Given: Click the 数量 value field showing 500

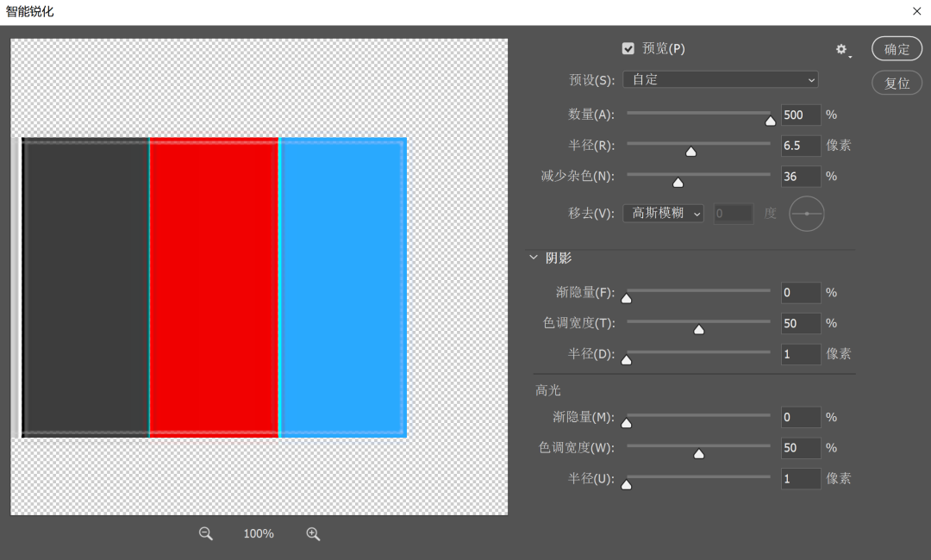Looking at the screenshot, I should click(x=801, y=115).
